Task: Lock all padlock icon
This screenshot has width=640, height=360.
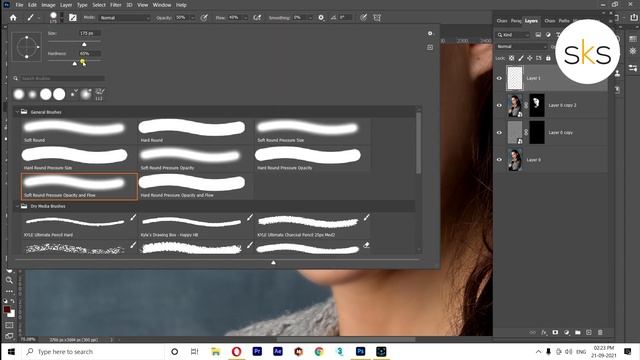Action: click(x=548, y=58)
